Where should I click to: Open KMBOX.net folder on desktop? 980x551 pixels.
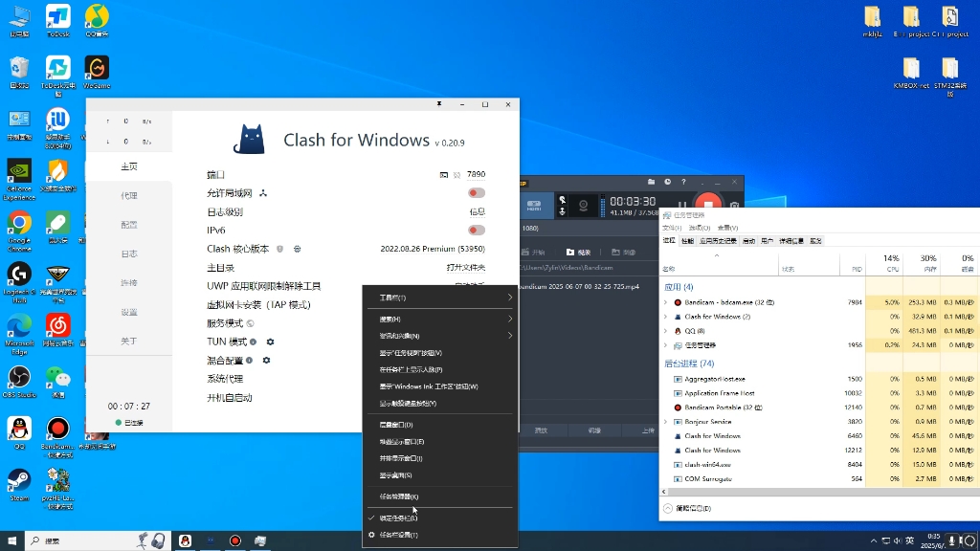[911, 72]
